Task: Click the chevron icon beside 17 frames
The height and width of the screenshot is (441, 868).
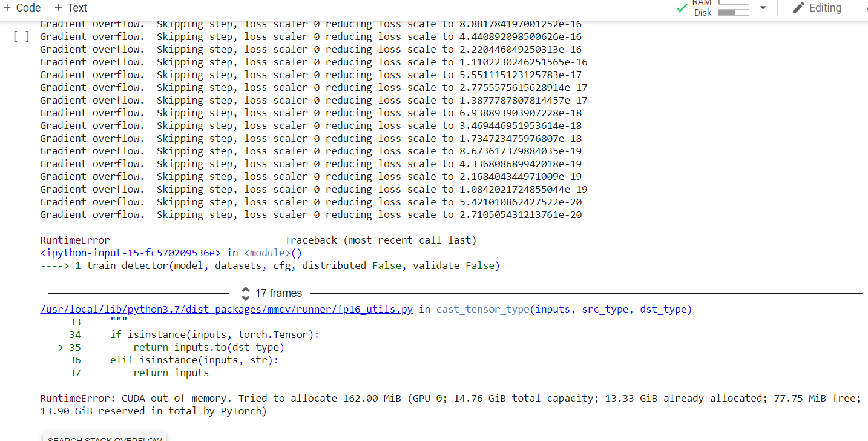Action: (246, 293)
